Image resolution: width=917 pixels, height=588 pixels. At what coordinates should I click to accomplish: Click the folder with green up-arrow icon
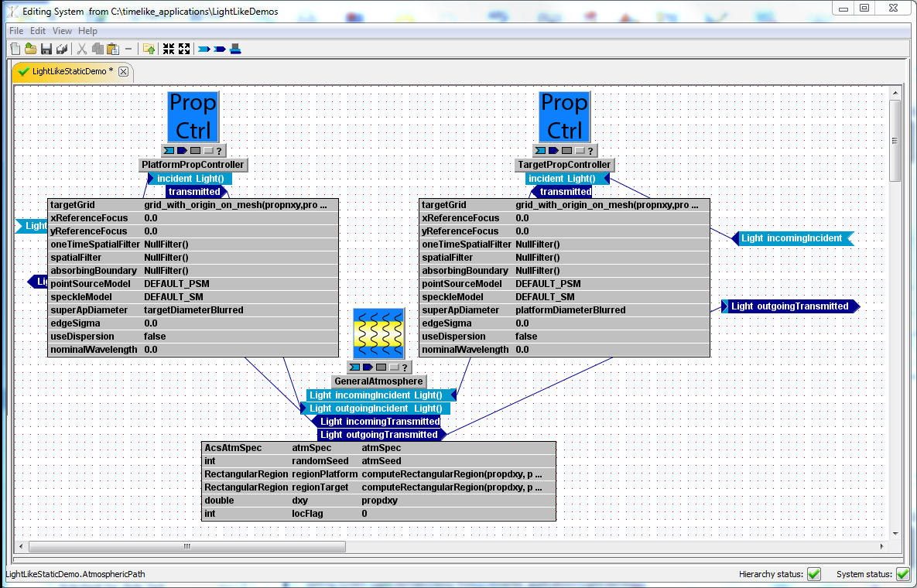[149, 49]
